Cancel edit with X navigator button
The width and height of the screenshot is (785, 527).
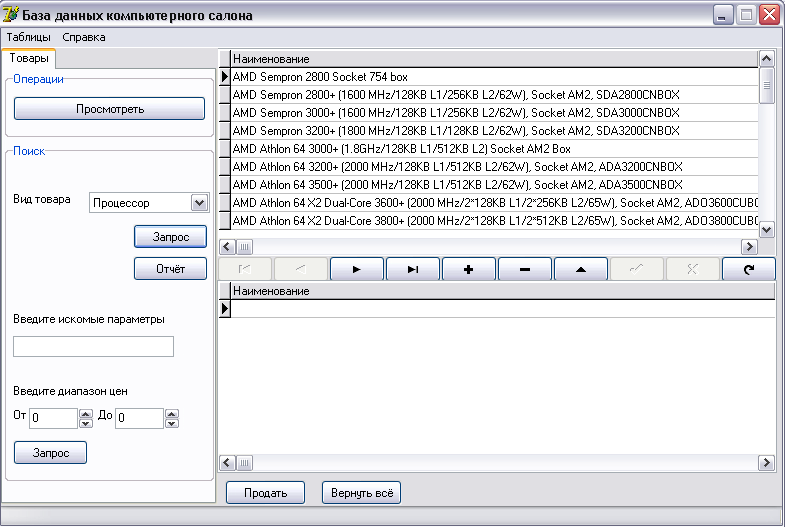pos(693,269)
